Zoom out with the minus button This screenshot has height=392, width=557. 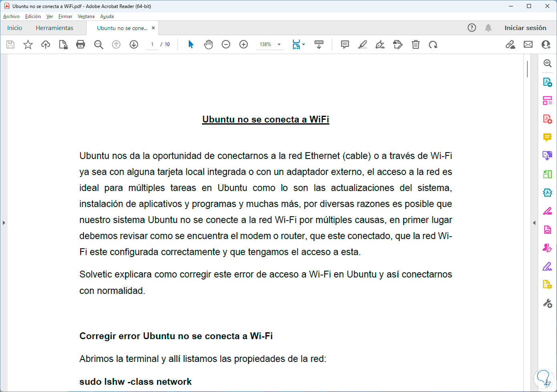tap(226, 44)
